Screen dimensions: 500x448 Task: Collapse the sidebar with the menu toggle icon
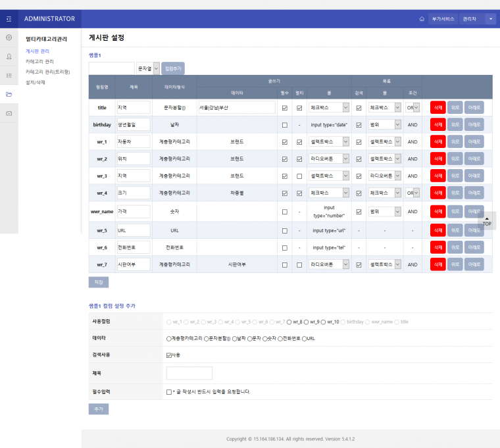tap(9, 19)
